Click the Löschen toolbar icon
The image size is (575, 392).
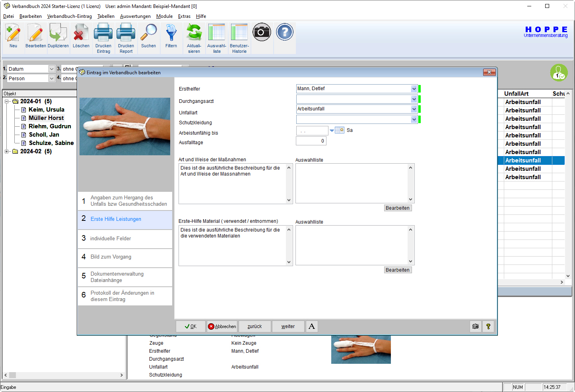tap(81, 33)
